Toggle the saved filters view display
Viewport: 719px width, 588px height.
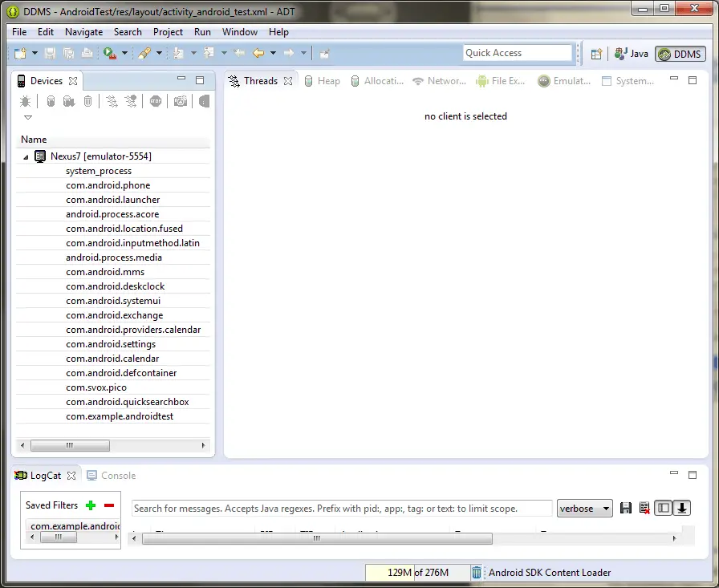(x=664, y=508)
